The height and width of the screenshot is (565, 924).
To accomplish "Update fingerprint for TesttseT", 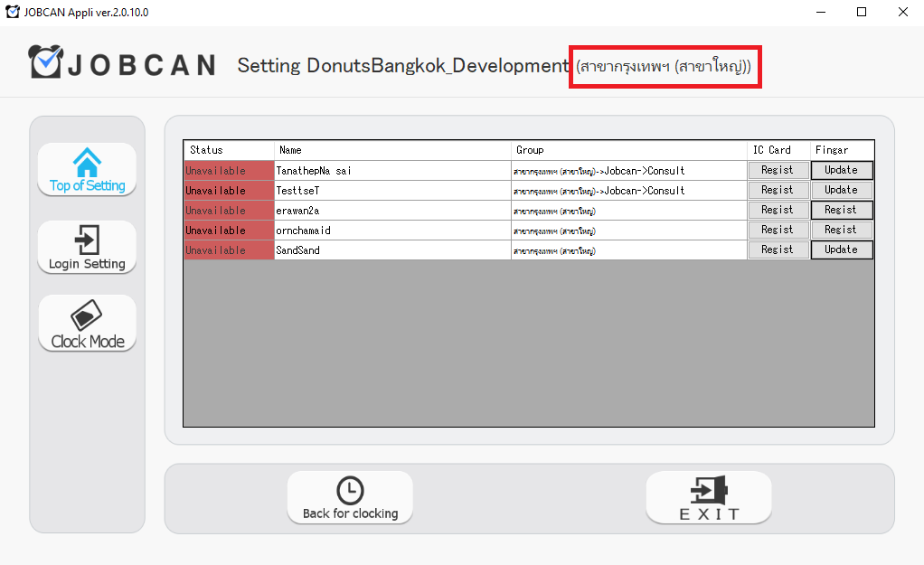I will (841, 190).
